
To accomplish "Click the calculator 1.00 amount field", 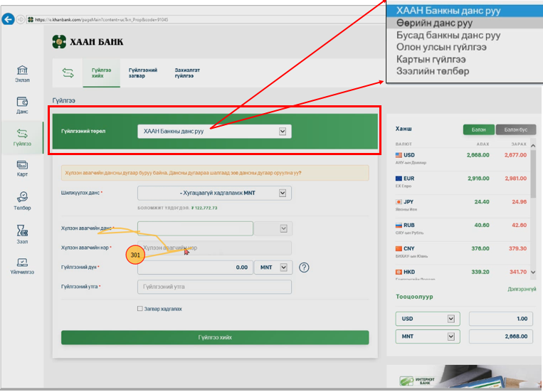I will pyautogui.click(x=501, y=319).
